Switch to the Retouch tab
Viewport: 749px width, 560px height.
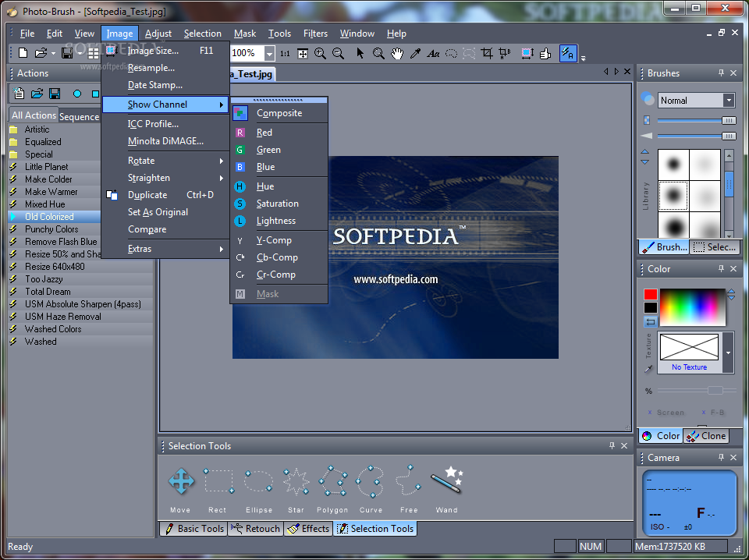(x=255, y=529)
